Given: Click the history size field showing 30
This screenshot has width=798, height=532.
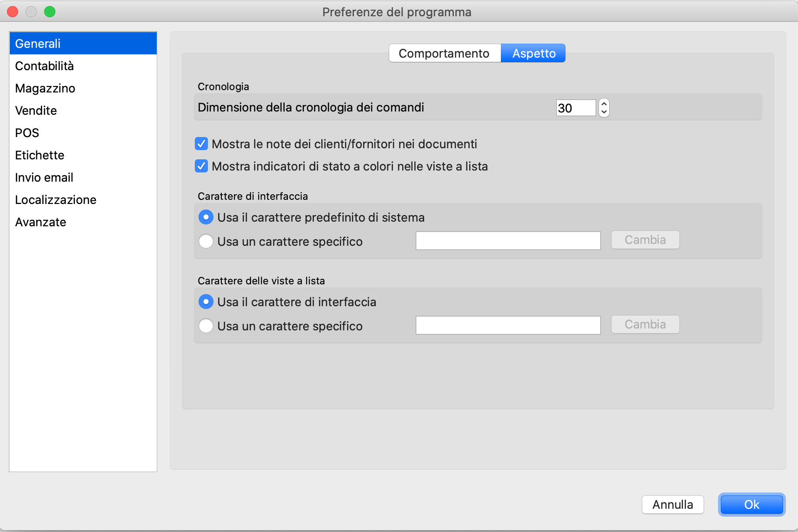Looking at the screenshot, I should tap(575, 108).
